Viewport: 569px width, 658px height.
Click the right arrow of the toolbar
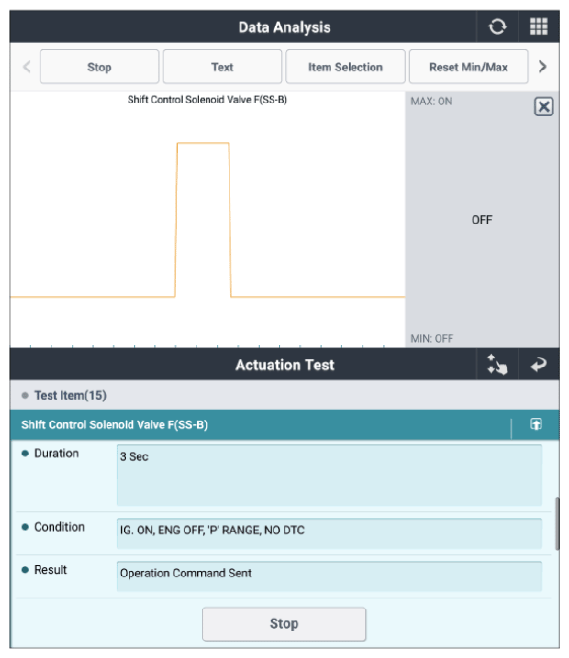coord(543,67)
